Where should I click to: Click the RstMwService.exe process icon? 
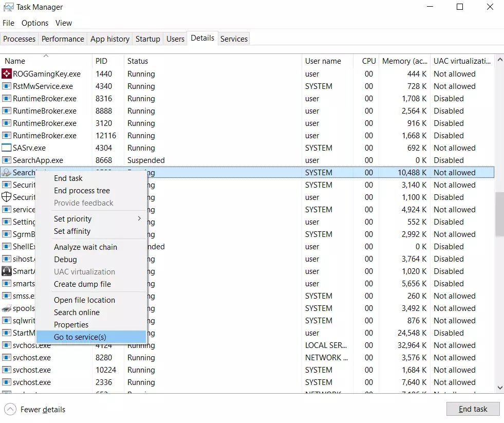[7, 86]
